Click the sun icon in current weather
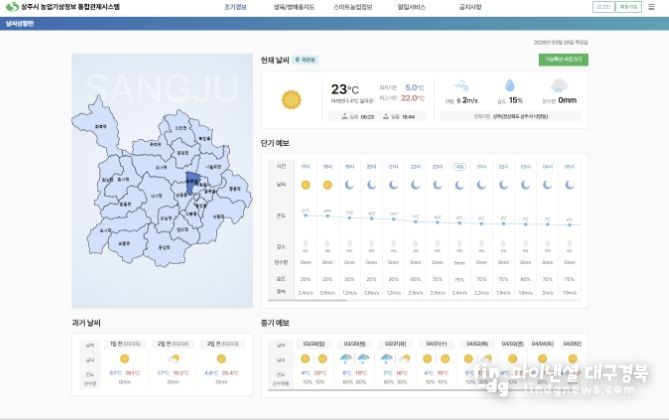This screenshot has width=669, height=420. pyautogui.click(x=291, y=98)
